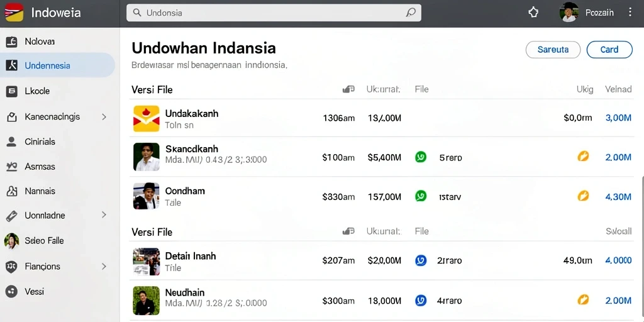
Task: Click the Undennesia sidebar icon
Action: (x=11, y=65)
